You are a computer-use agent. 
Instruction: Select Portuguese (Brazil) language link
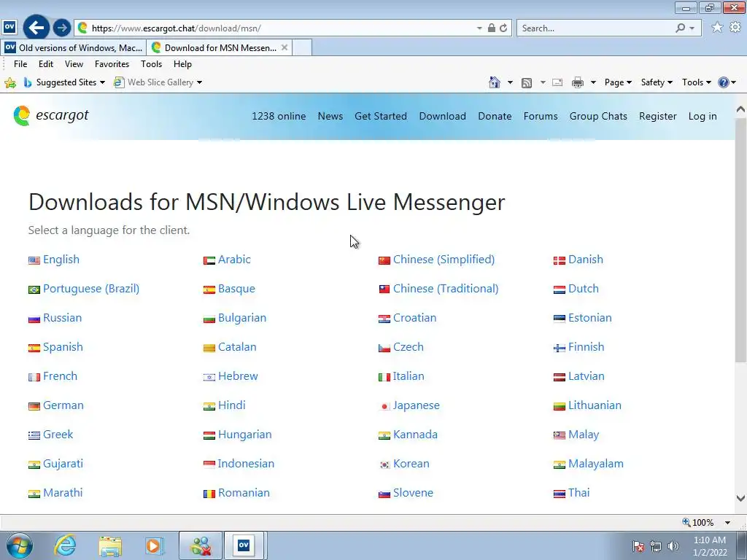coord(91,289)
